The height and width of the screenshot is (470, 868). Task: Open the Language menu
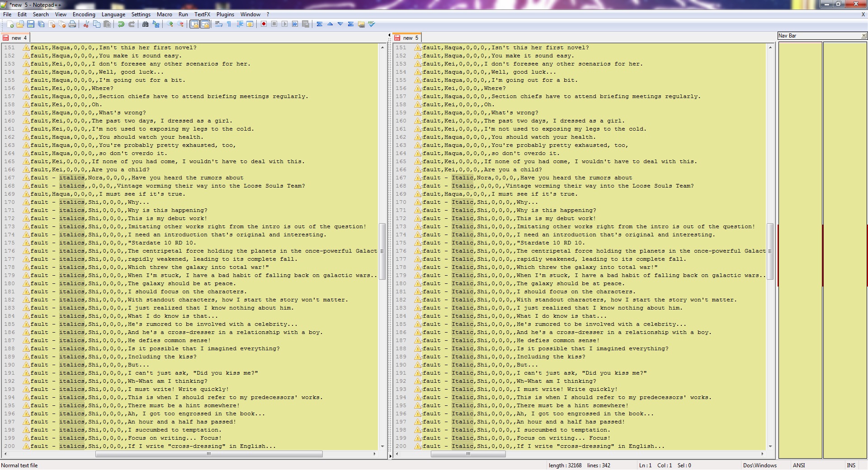[x=113, y=14]
